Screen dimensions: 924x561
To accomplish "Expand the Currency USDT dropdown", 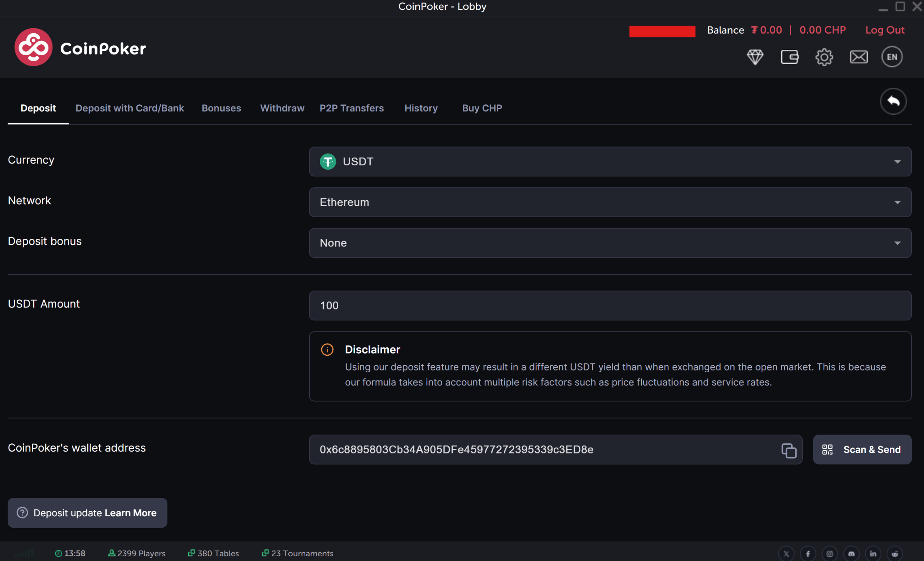I will [x=610, y=162].
